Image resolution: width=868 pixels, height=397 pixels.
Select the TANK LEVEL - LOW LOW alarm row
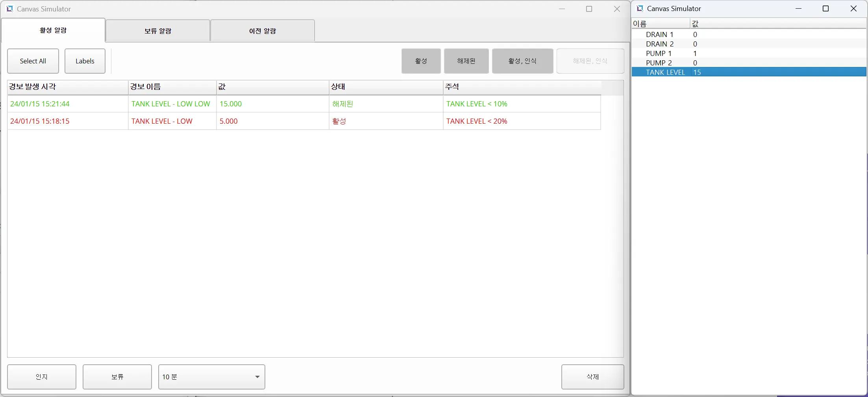pyautogui.click(x=170, y=104)
